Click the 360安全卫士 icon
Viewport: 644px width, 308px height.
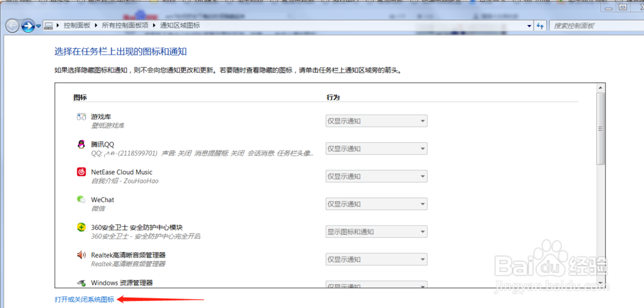[81, 227]
